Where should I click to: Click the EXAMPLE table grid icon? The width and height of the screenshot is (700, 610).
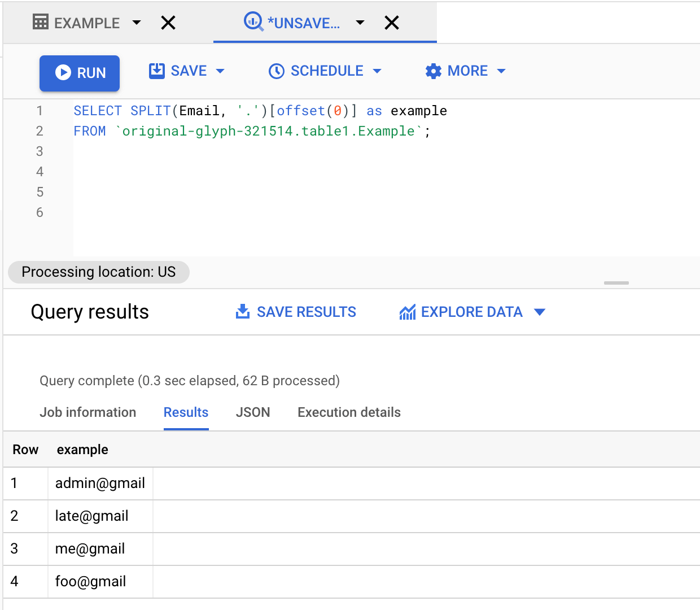(x=41, y=23)
